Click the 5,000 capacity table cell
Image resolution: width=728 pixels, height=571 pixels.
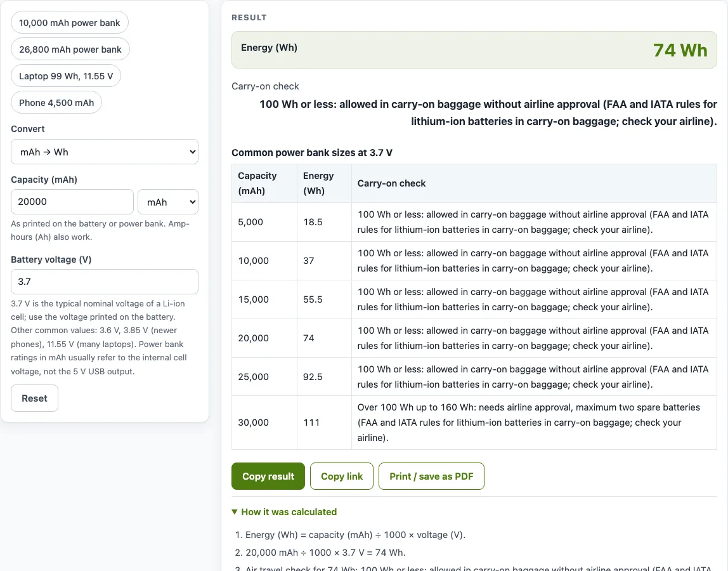pyautogui.click(x=264, y=222)
